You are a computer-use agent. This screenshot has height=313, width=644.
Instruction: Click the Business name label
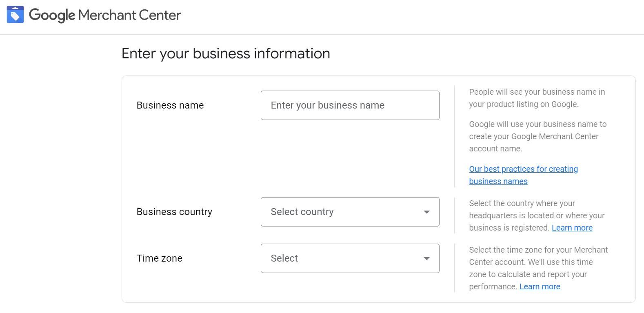(170, 105)
